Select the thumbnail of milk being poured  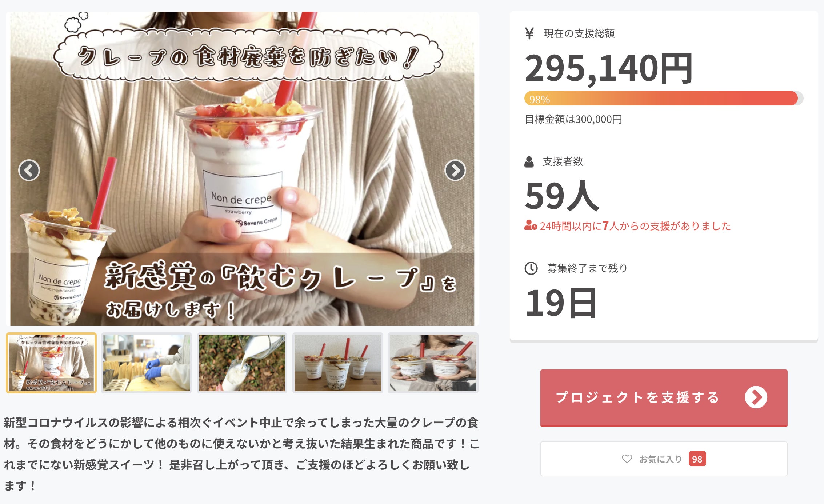coord(242,363)
